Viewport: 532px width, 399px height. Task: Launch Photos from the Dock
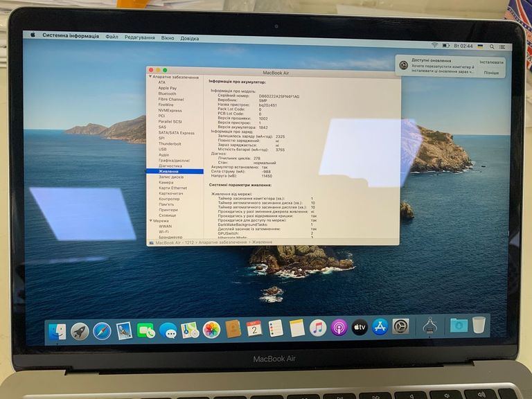[x=211, y=330]
